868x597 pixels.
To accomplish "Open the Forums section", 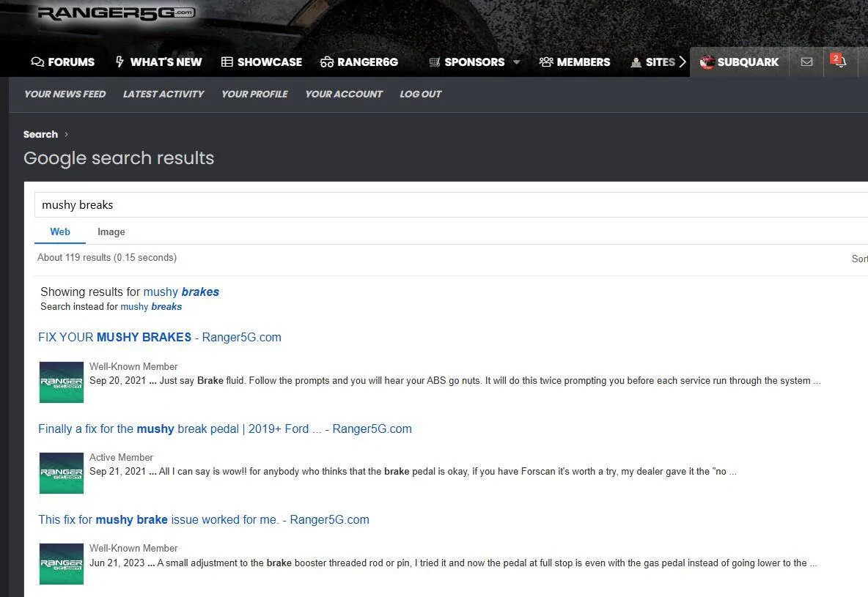I will (62, 62).
